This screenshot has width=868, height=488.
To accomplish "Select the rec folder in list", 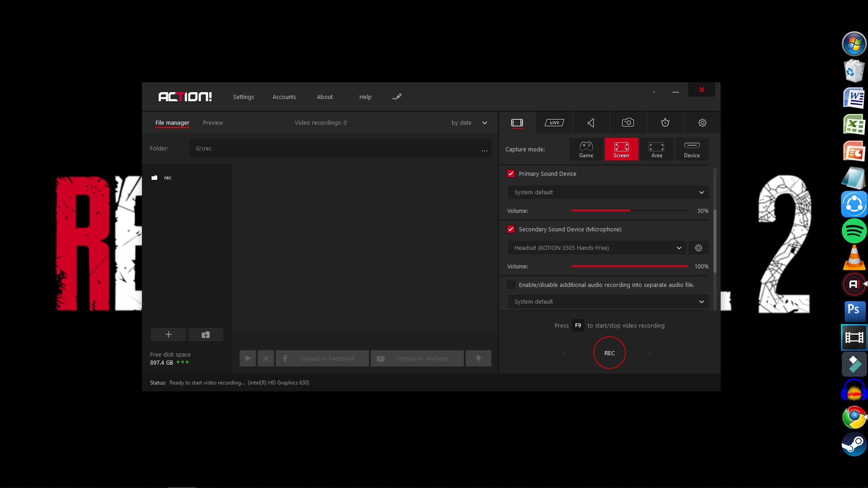I will [168, 178].
